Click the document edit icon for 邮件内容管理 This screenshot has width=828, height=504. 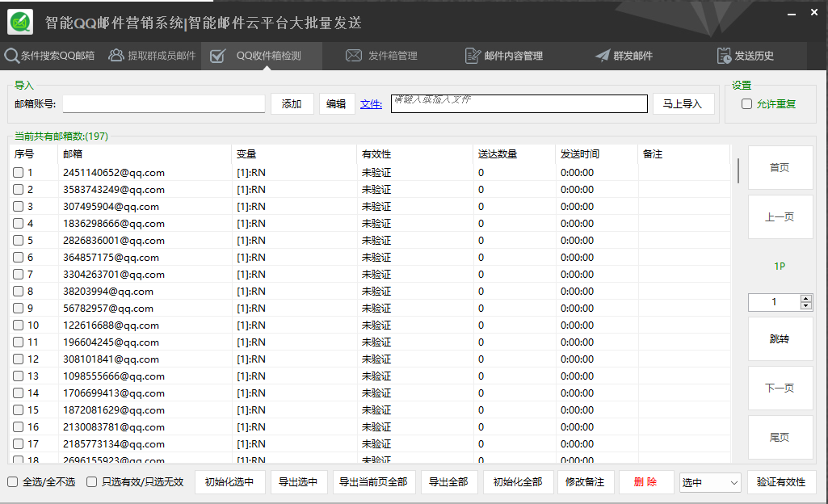(x=473, y=56)
